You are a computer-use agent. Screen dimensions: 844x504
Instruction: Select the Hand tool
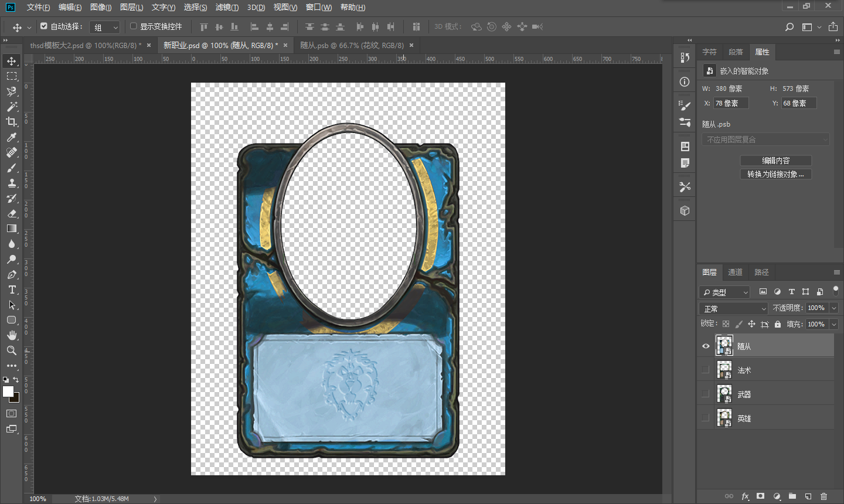pyautogui.click(x=12, y=335)
